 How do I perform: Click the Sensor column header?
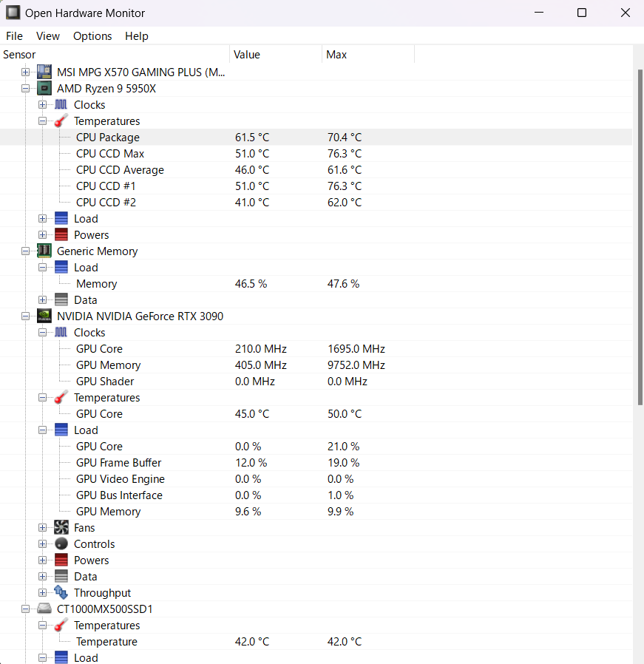pyautogui.click(x=115, y=55)
